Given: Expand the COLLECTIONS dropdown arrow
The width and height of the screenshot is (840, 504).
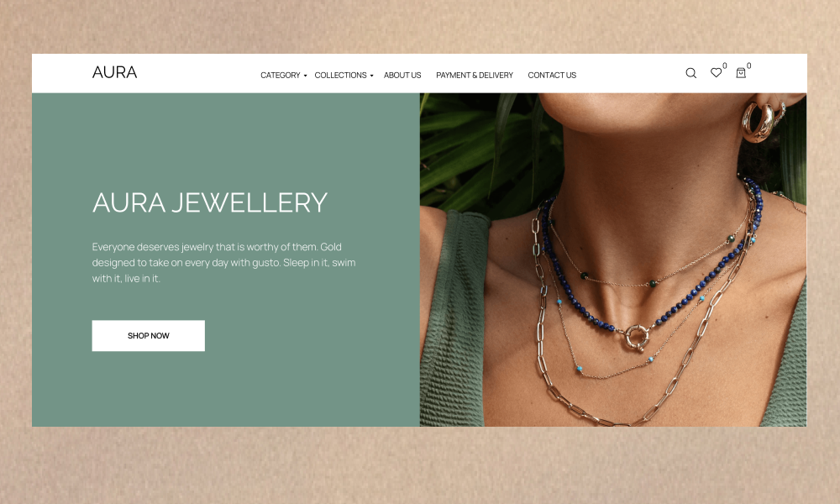Looking at the screenshot, I should 372,76.
